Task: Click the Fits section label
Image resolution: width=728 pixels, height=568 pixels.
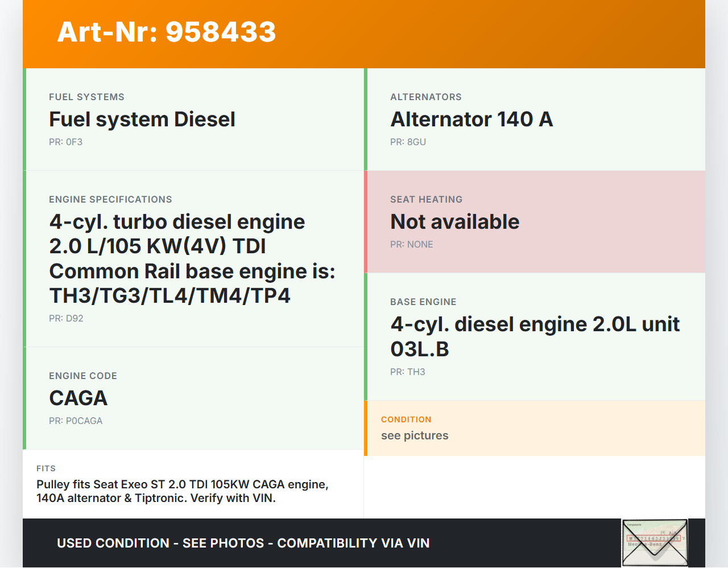Action: pos(46,468)
